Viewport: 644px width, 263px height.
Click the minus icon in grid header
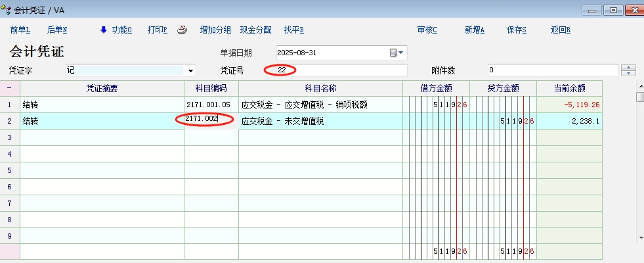pyautogui.click(x=10, y=88)
